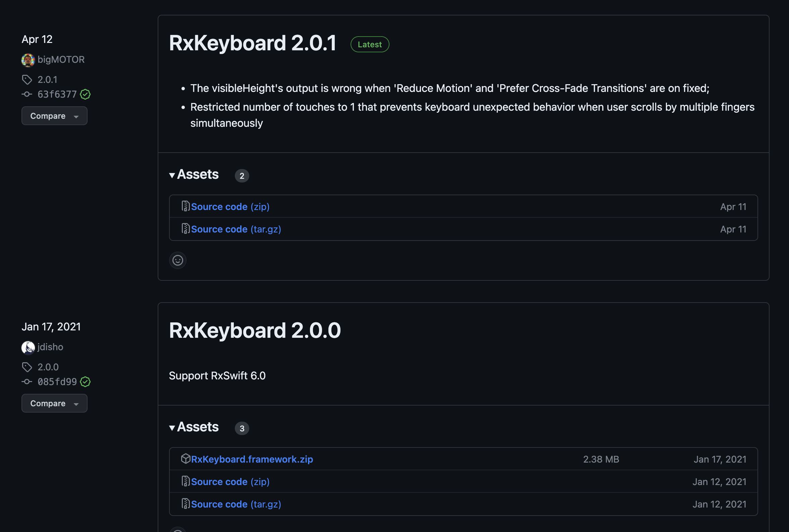
Task: Open the commit 63f6377 link
Action: pyautogui.click(x=57, y=94)
